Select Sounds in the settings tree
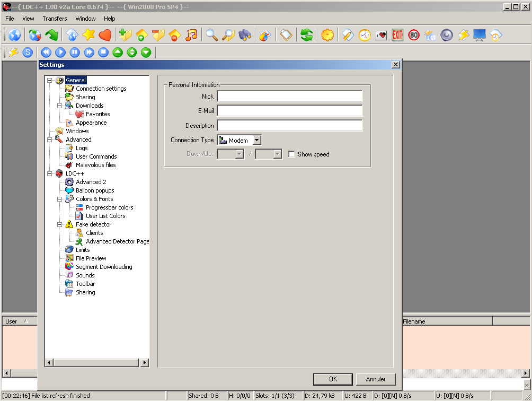 (x=85, y=275)
